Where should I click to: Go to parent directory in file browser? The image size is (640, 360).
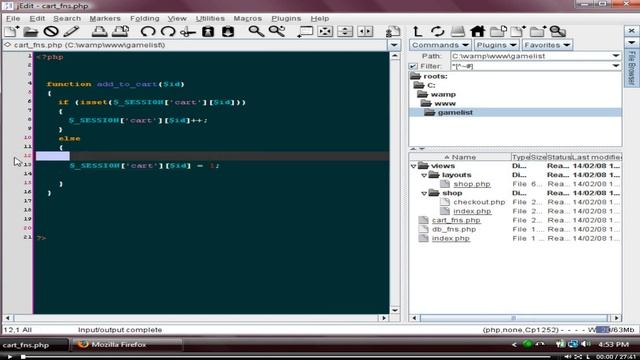417,31
